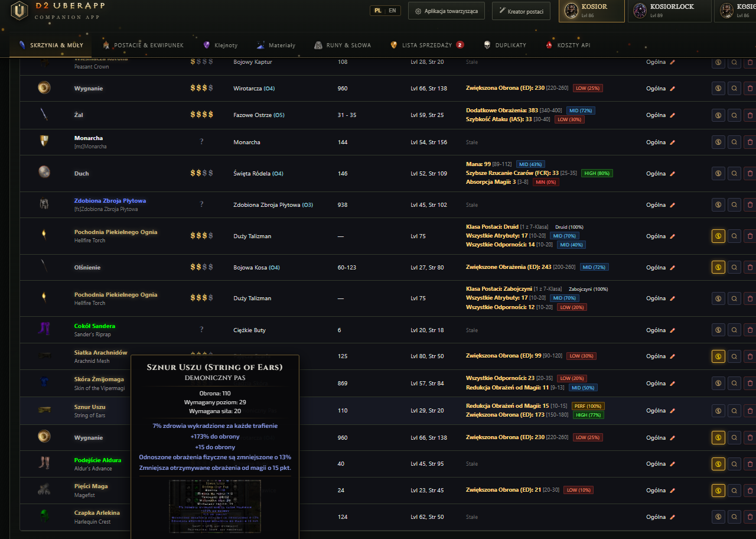The height and width of the screenshot is (539, 756).
Task: Open Aplikacja towarzysząca
Action: 447,11
